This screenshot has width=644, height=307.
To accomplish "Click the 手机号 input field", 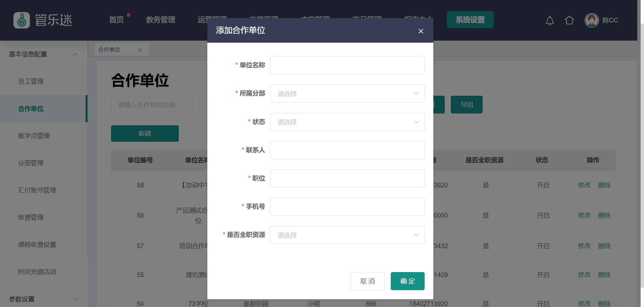I will [347, 207].
